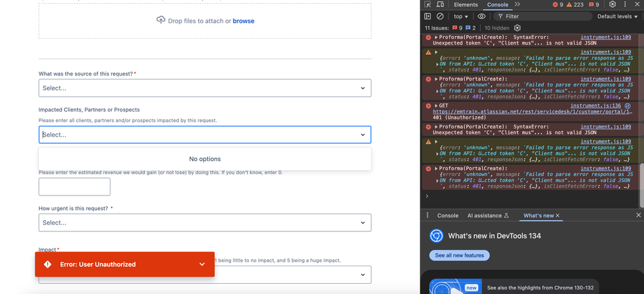Open the console settings gear beside 10 hidden
Image resolution: width=644 pixels, height=294 pixels.
pyautogui.click(x=518, y=28)
